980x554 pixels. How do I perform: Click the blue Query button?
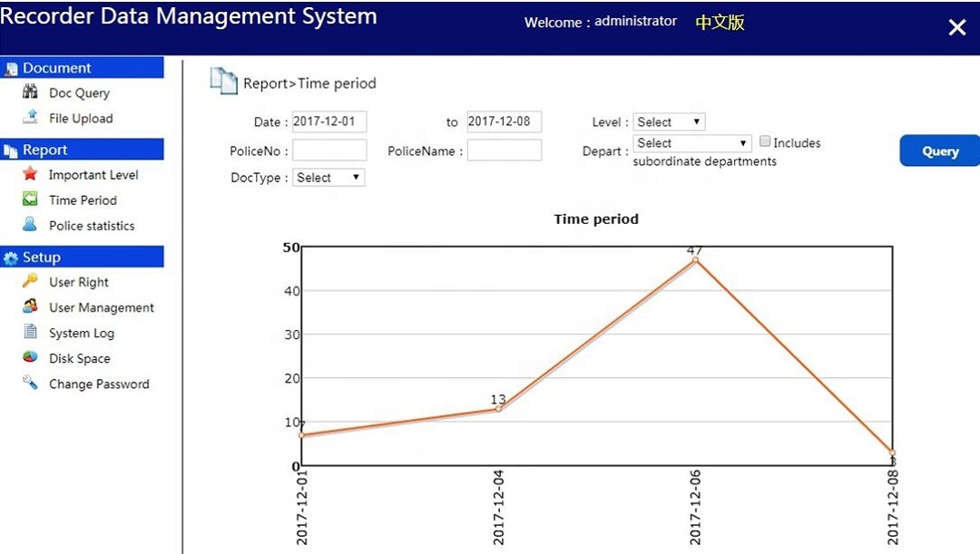(939, 151)
